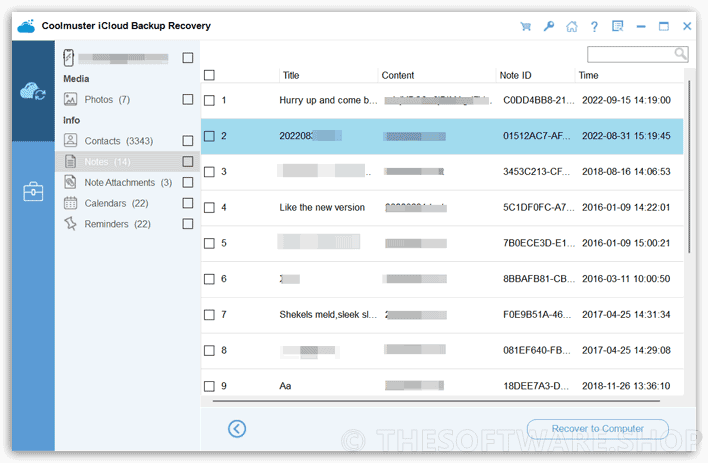The image size is (708, 463).
Task: Sort by the Note ID column header
Action: tap(515, 75)
